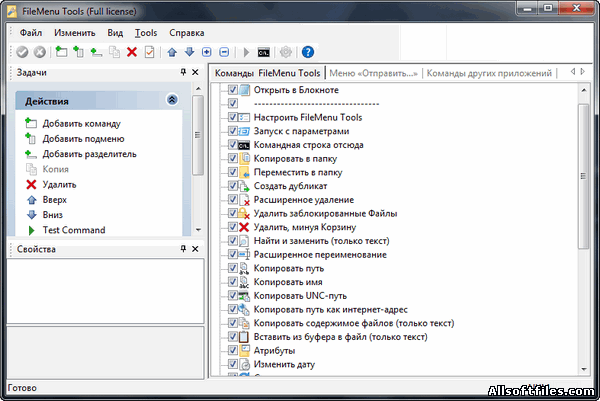Select the Копировать имя row
Image resolution: width=600 pixels, height=401 pixels.
(x=288, y=282)
